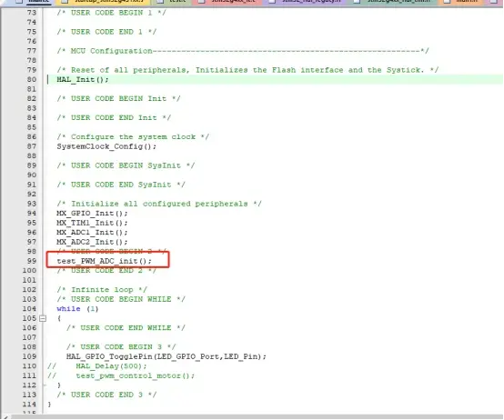Place cursor on the HAL_GPIO_TogglePin line

(166, 356)
